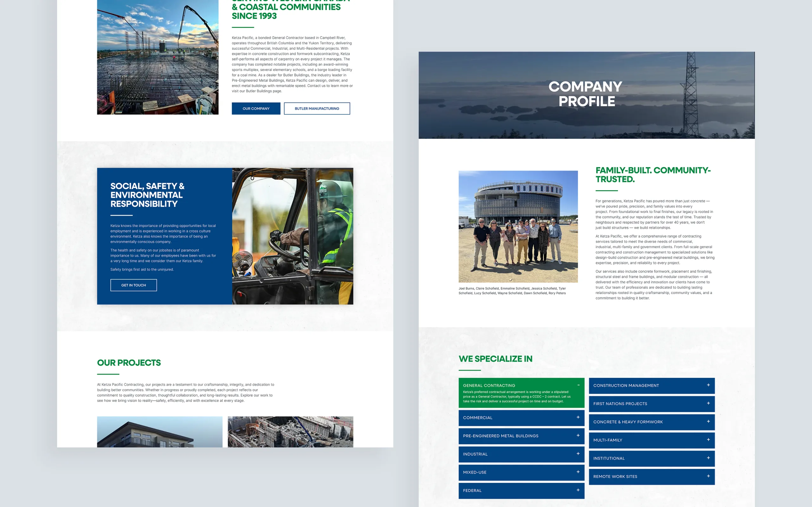Click plus icon on Pre-Engineered Metal Buildings
The height and width of the screenshot is (507, 812).
pos(578,436)
